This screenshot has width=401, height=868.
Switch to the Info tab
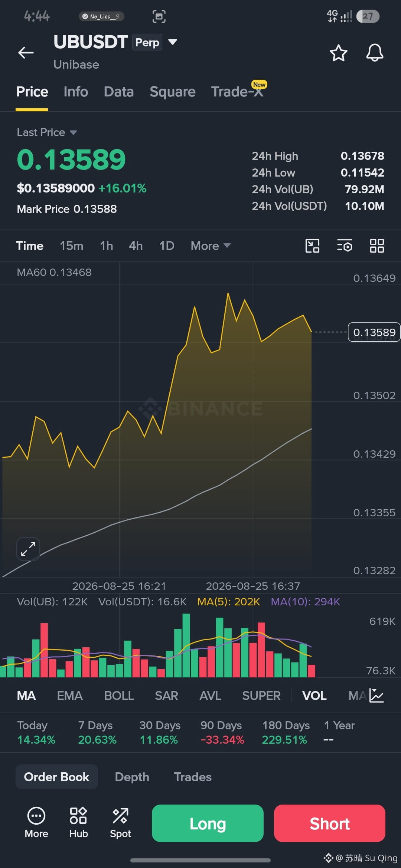(x=76, y=92)
